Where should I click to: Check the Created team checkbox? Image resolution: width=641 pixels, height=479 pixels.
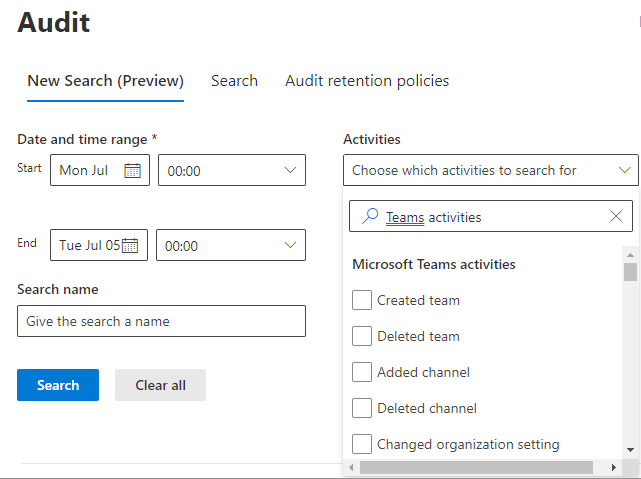[362, 300]
